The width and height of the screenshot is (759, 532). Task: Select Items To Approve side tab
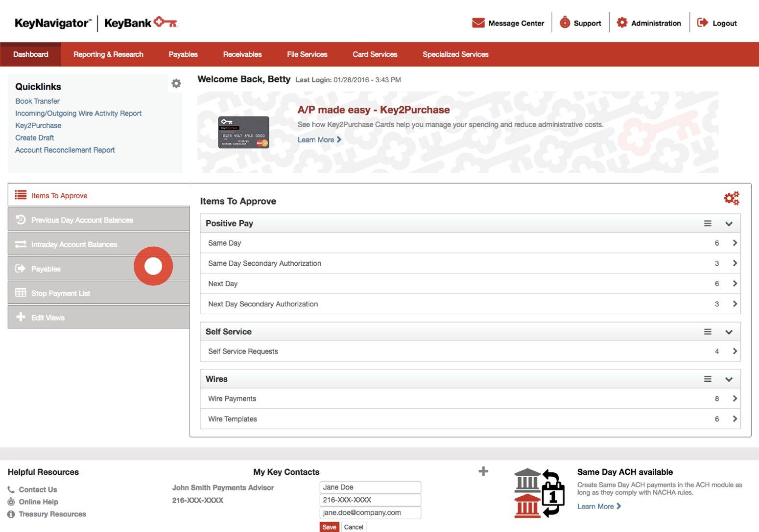pyautogui.click(x=99, y=195)
